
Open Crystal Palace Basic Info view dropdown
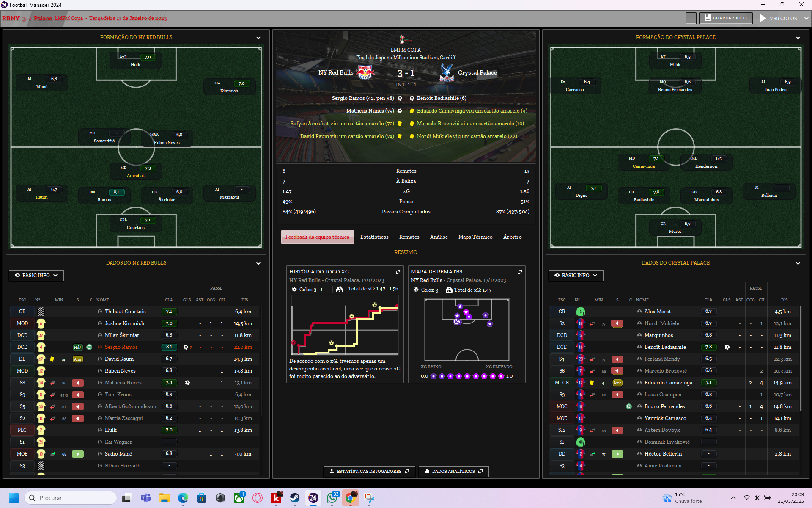tap(576, 276)
